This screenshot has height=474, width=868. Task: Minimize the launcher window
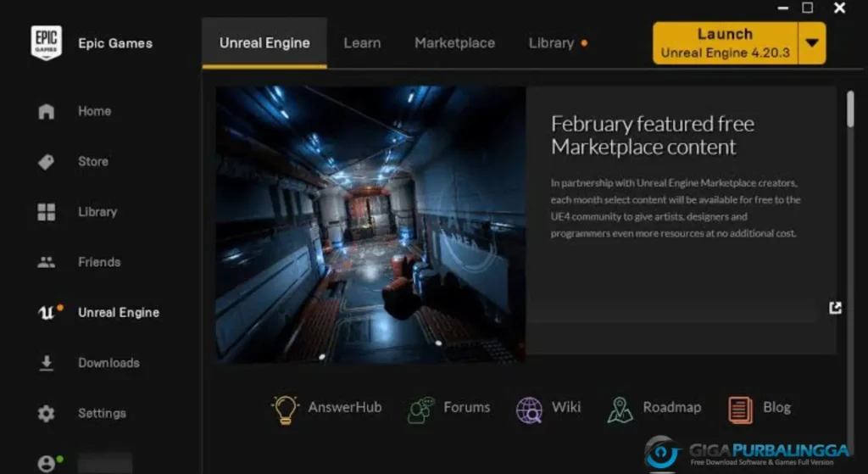click(782, 8)
